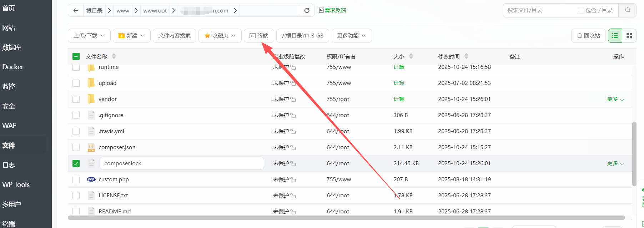
Task: Click the wwwroot breadcrumb segment
Action: coord(155,11)
